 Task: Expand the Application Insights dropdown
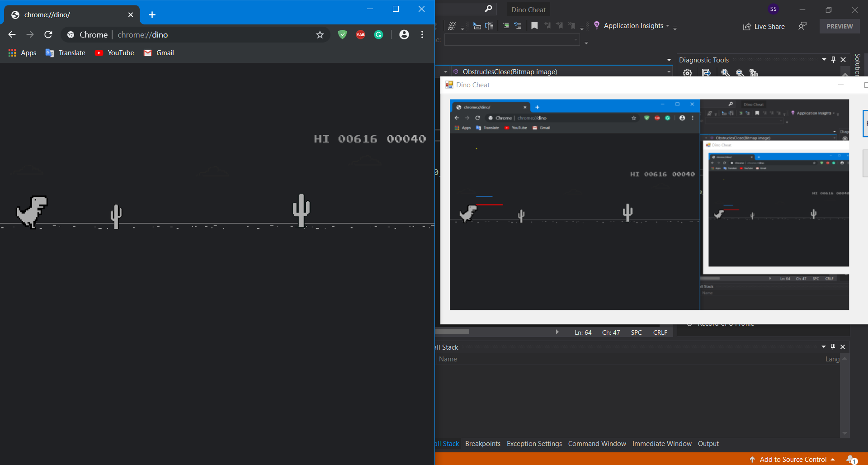(x=667, y=26)
